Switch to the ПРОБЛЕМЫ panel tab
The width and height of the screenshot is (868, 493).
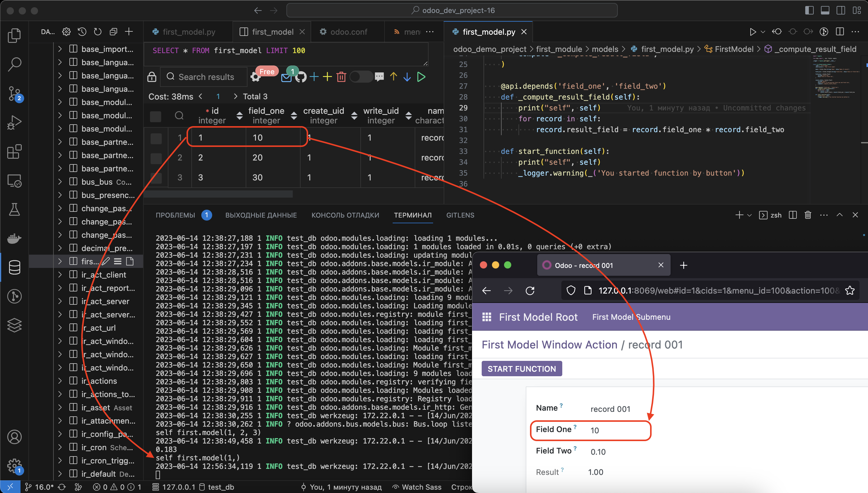(175, 215)
